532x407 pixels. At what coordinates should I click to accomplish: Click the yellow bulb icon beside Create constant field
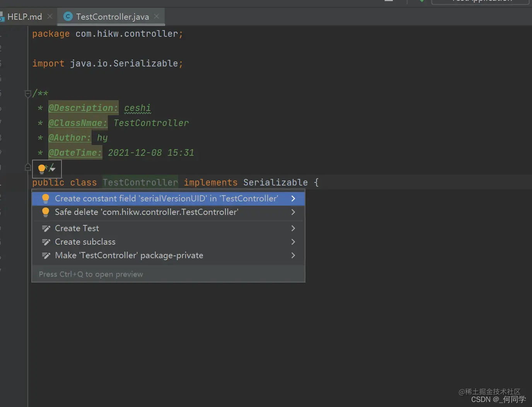[46, 198]
